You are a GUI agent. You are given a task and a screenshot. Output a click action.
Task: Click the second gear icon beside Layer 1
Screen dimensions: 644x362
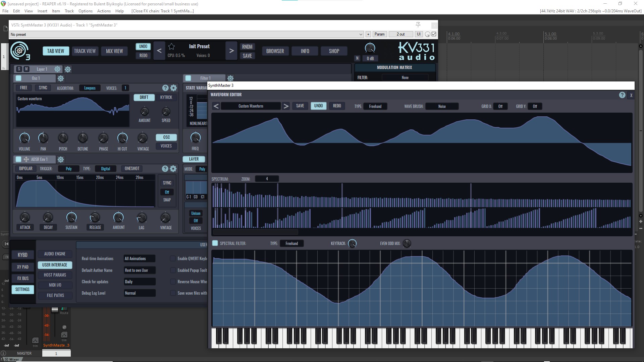click(68, 69)
